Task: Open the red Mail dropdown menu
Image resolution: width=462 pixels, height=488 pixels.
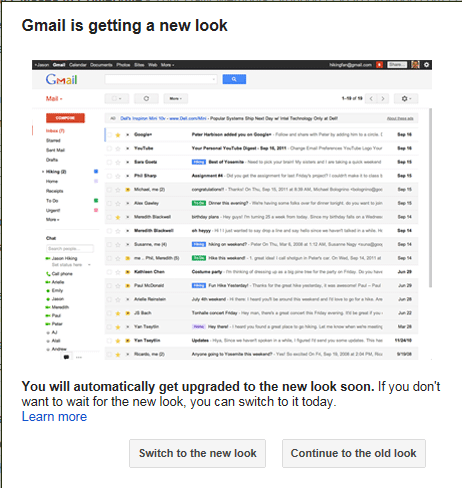Action: pyautogui.click(x=54, y=99)
